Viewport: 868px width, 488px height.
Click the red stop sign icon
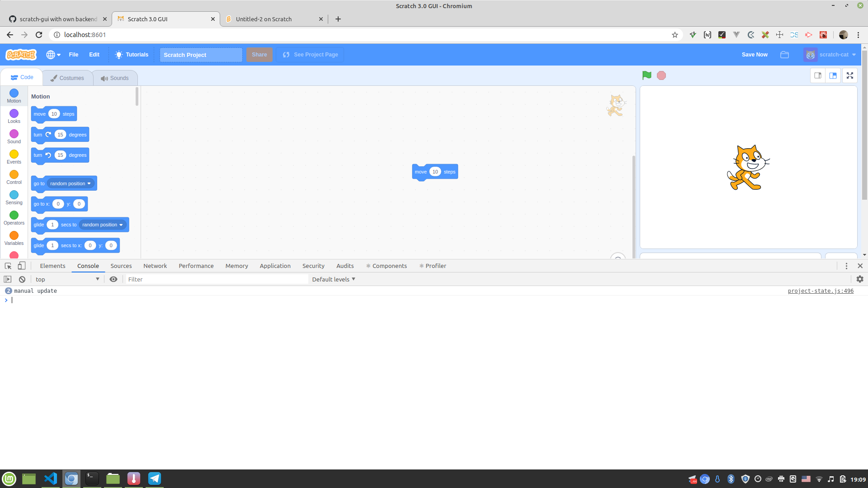(661, 75)
